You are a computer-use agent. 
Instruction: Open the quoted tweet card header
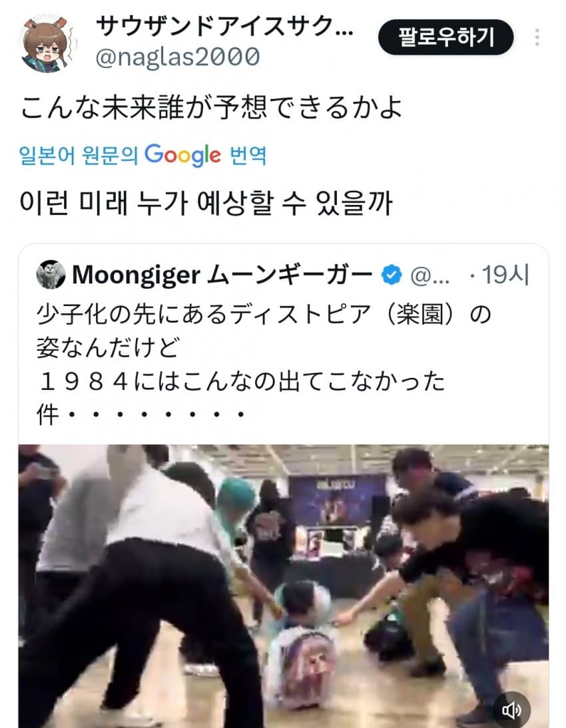pos(283,275)
